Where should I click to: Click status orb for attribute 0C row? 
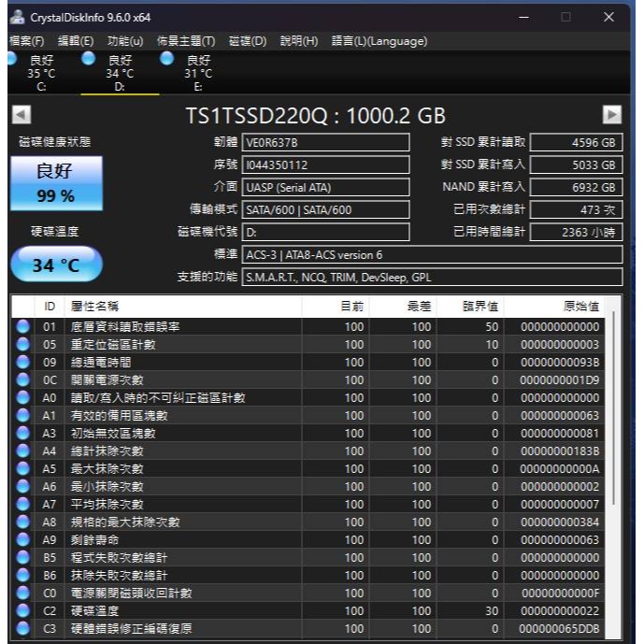(23, 379)
